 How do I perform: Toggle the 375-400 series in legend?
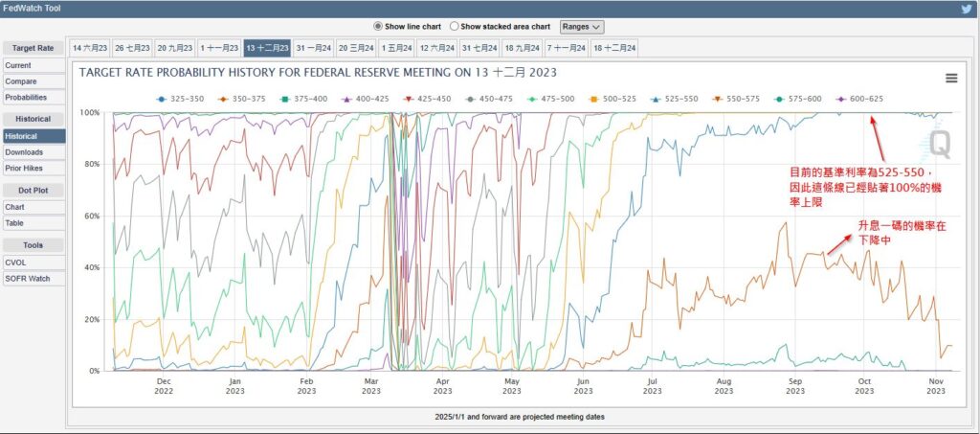(x=301, y=99)
